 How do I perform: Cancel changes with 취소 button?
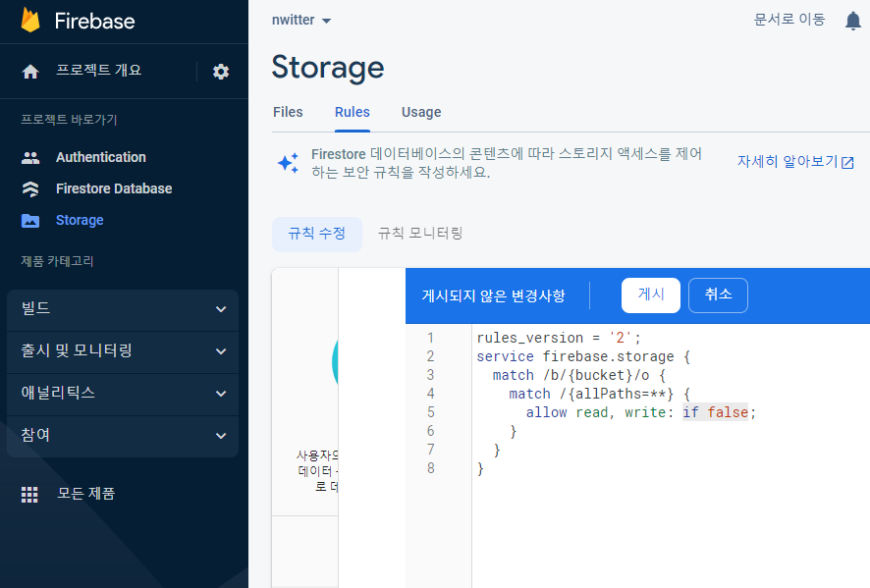pyautogui.click(x=718, y=295)
